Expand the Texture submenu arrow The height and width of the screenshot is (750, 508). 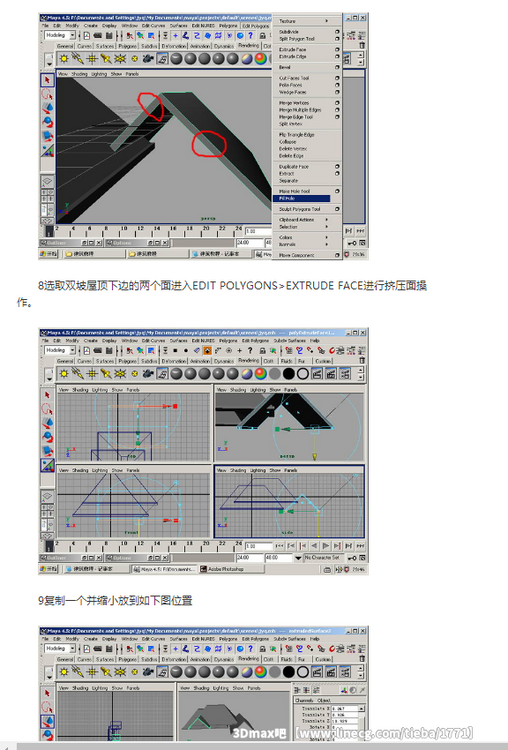pyautogui.click(x=327, y=21)
